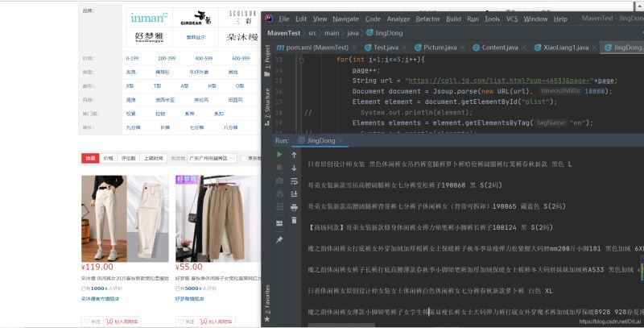Stop the running JingDong process
The height and width of the screenshot is (328, 644).
279,168
